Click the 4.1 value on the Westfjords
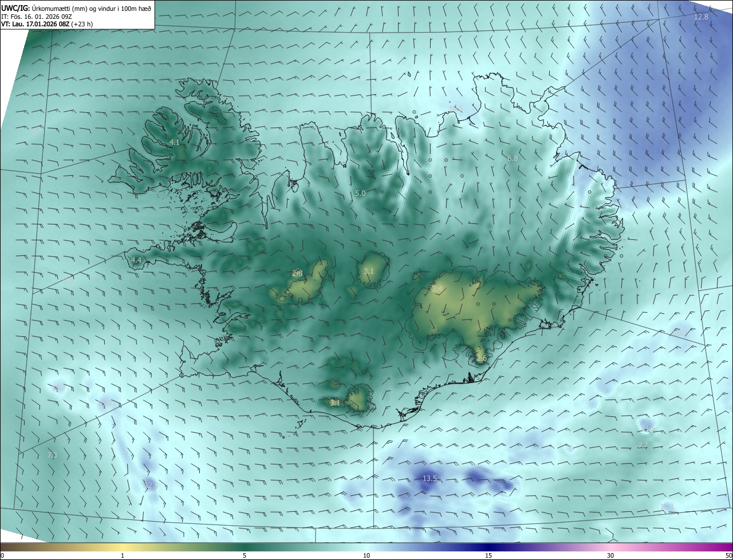The height and width of the screenshot is (560, 733). coord(175,142)
